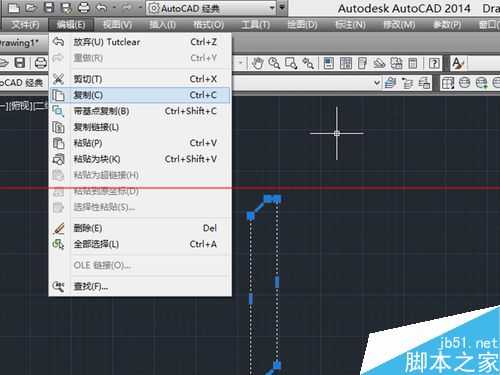Click the clipboard icon beside 粘贴(P)
This screenshot has height=375, width=500.
coord(58,143)
